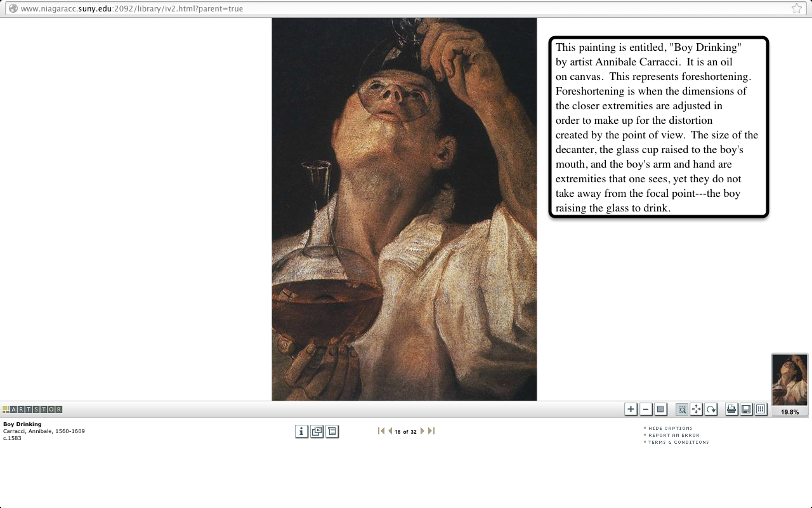Open the thumbnail grid view
This screenshot has height=508, width=812.
[x=761, y=410]
